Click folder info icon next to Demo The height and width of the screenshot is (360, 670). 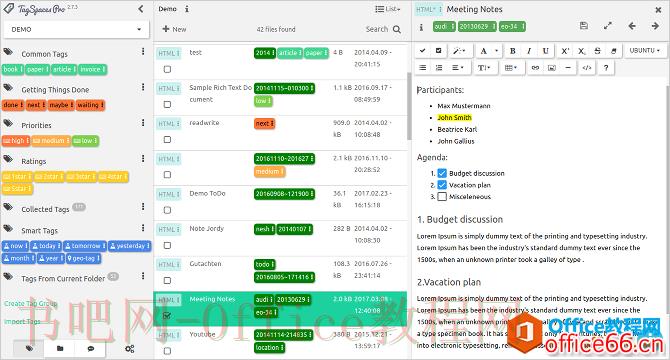pyautogui.click(x=187, y=9)
